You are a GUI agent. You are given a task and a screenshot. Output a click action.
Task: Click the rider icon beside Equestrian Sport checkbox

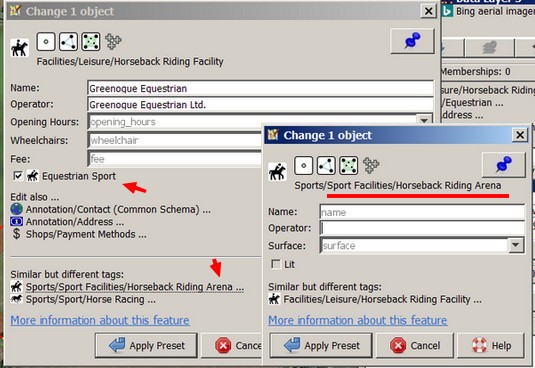[32, 176]
